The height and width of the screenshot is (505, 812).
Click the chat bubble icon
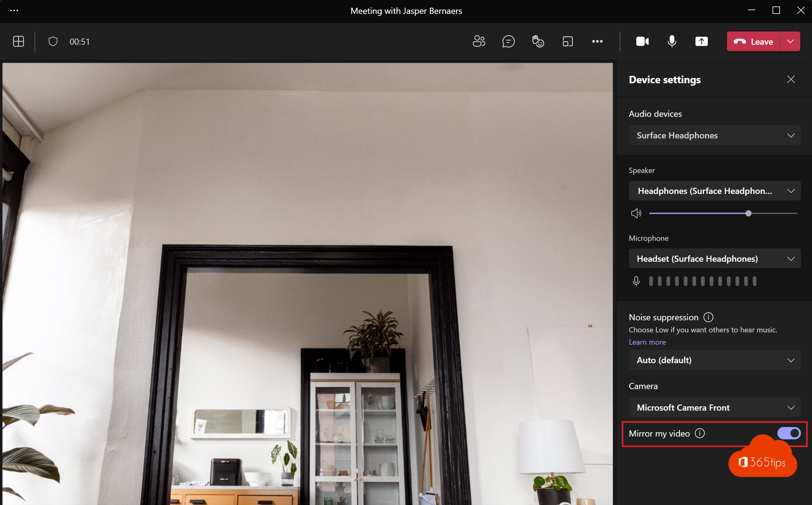[508, 41]
